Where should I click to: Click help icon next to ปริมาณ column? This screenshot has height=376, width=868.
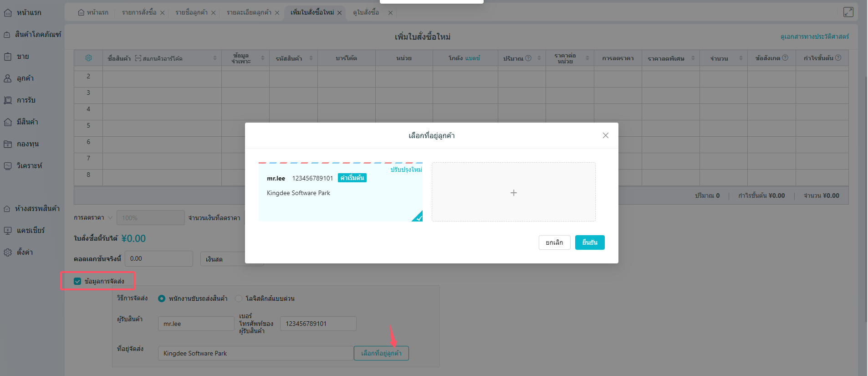pos(528,58)
